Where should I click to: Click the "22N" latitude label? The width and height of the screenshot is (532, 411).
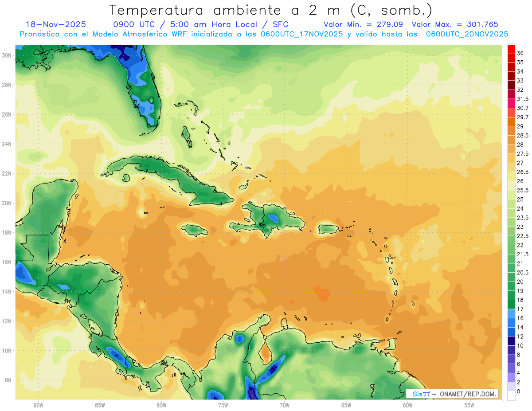8,173
